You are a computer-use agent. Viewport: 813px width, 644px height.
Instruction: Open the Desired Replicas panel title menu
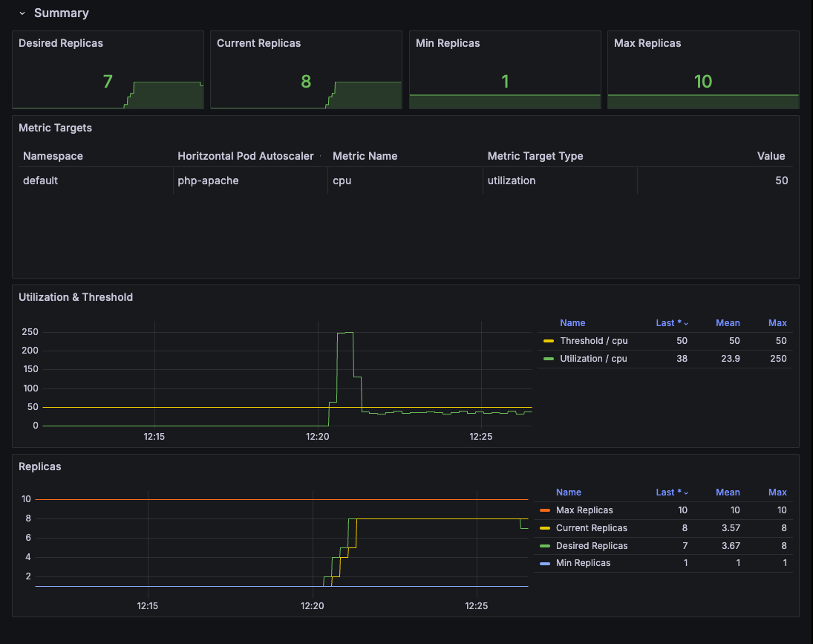tap(61, 44)
